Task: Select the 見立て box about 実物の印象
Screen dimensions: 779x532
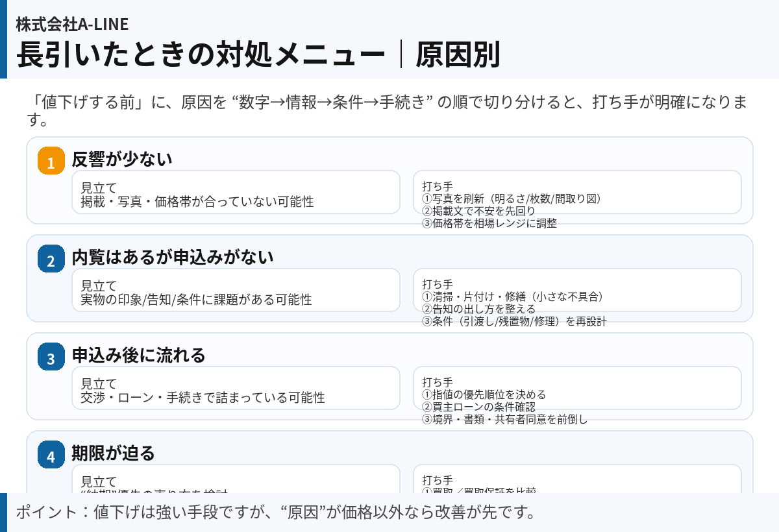Action: 236,290
